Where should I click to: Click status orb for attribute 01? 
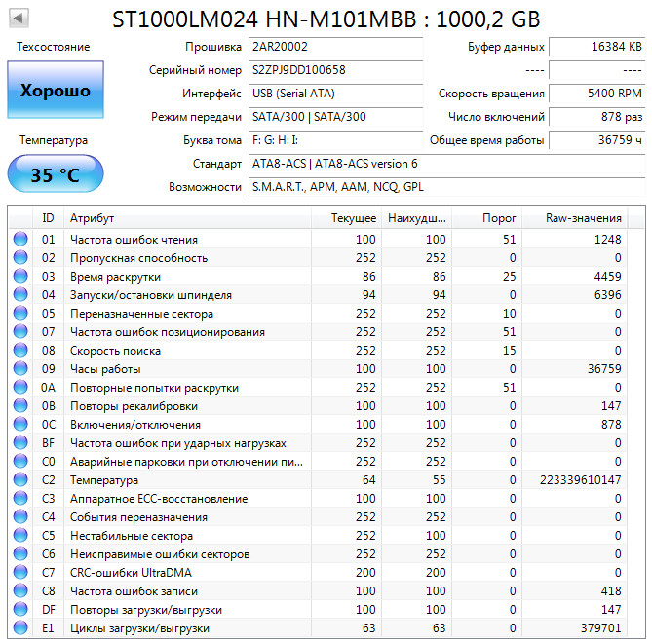tap(20, 239)
